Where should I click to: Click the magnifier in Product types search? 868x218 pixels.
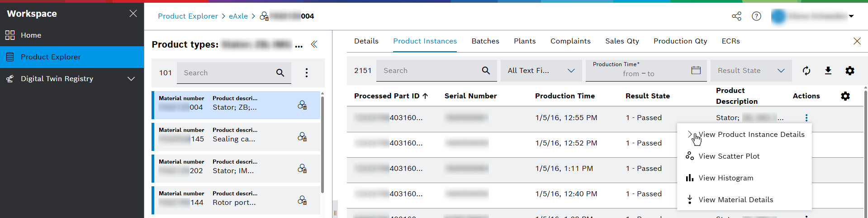click(x=280, y=73)
